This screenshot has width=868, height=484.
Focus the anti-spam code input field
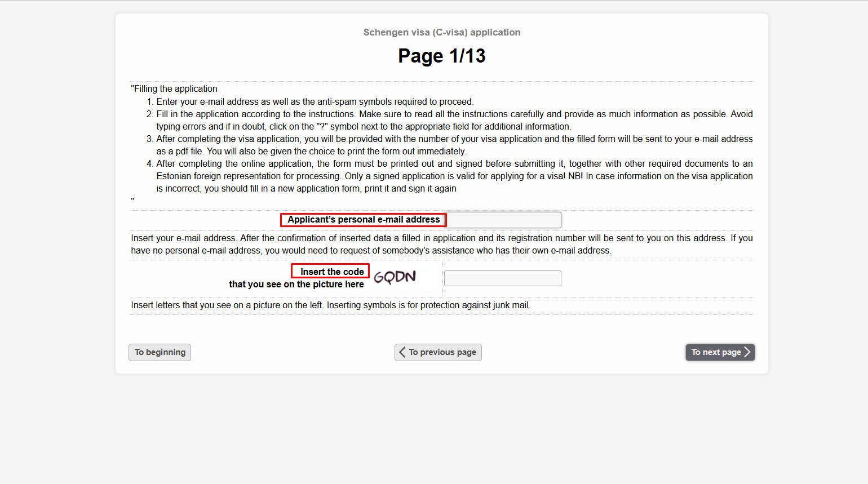[x=503, y=278]
